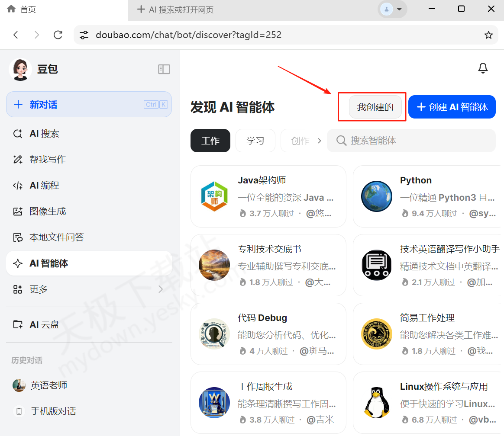Screen dimensions: 504x436
Task: Click the magnifier icon in agent search
Action: coord(341,141)
